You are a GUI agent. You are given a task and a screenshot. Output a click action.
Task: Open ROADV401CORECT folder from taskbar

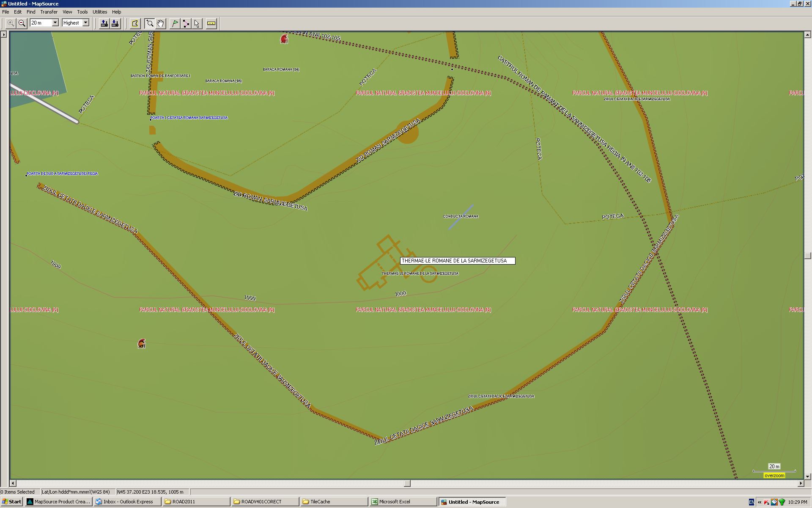[265, 502]
